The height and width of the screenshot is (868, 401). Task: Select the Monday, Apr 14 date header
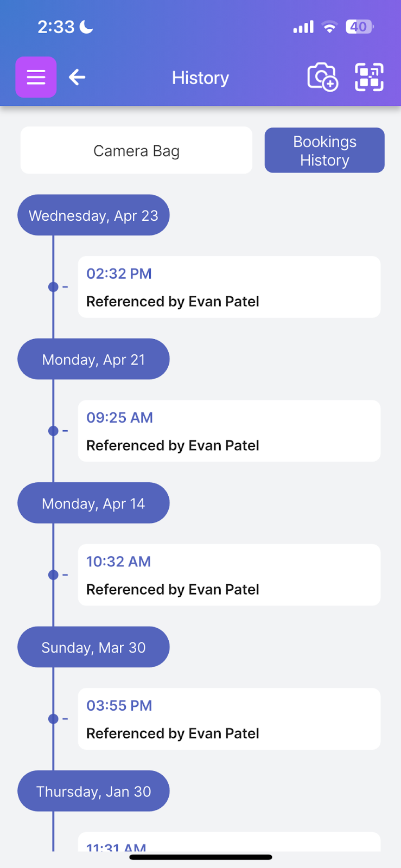[93, 503]
